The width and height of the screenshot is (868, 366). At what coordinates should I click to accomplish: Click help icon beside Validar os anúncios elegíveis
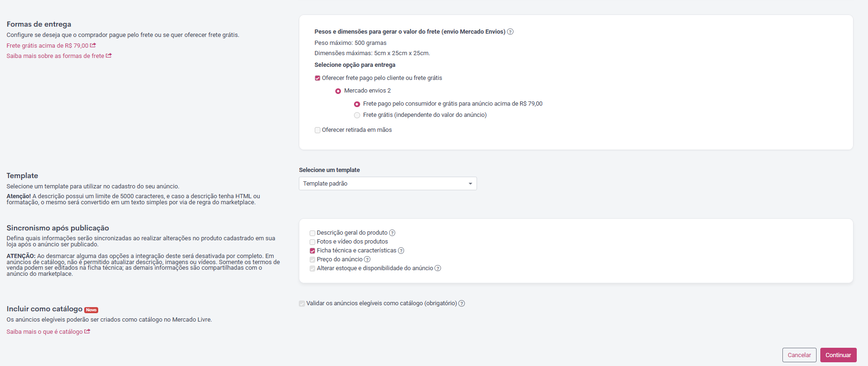[x=462, y=303]
